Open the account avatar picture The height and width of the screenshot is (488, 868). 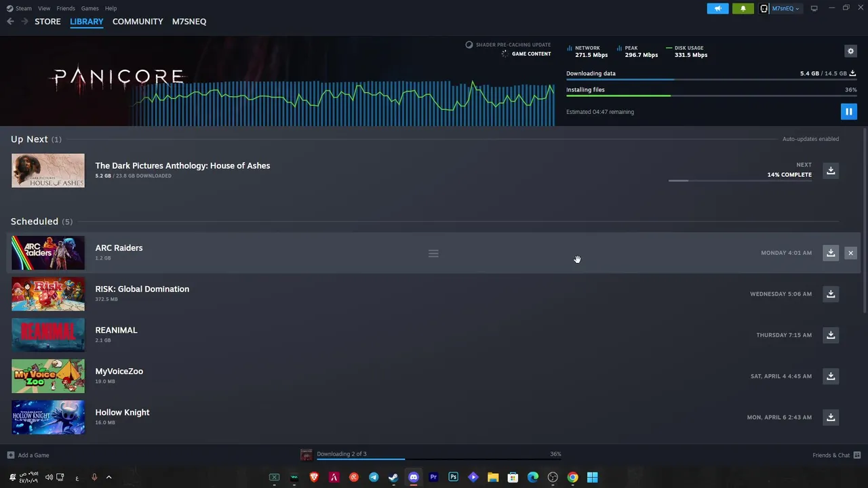[x=764, y=8]
